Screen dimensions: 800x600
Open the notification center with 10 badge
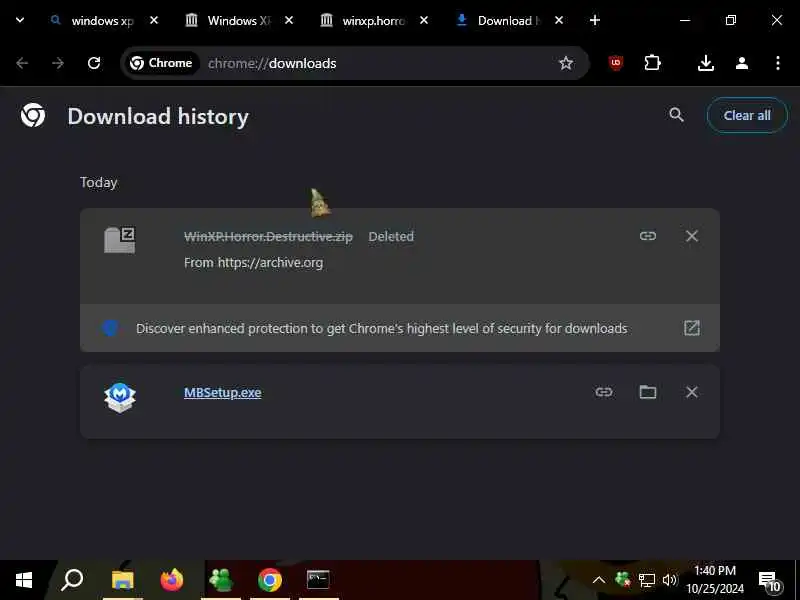[x=769, y=581]
